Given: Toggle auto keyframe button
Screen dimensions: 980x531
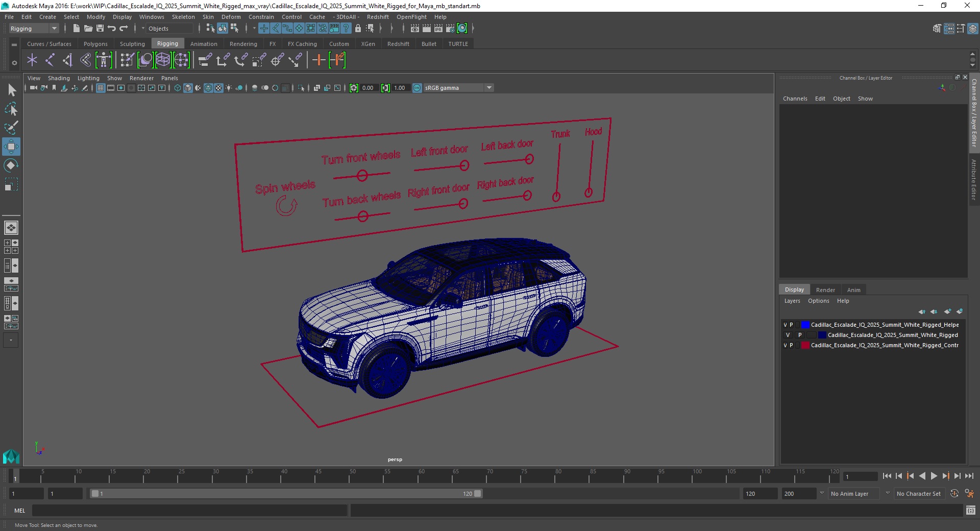Looking at the screenshot, I should (x=954, y=494).
